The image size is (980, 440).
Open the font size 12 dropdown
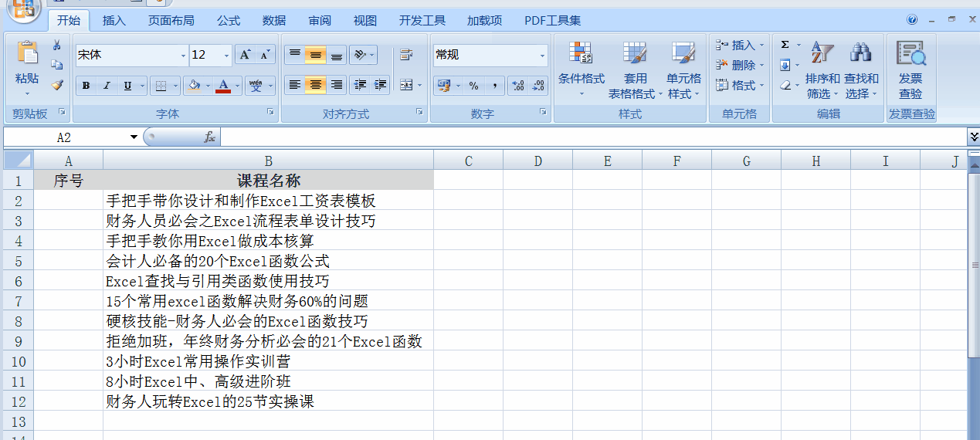226,56
